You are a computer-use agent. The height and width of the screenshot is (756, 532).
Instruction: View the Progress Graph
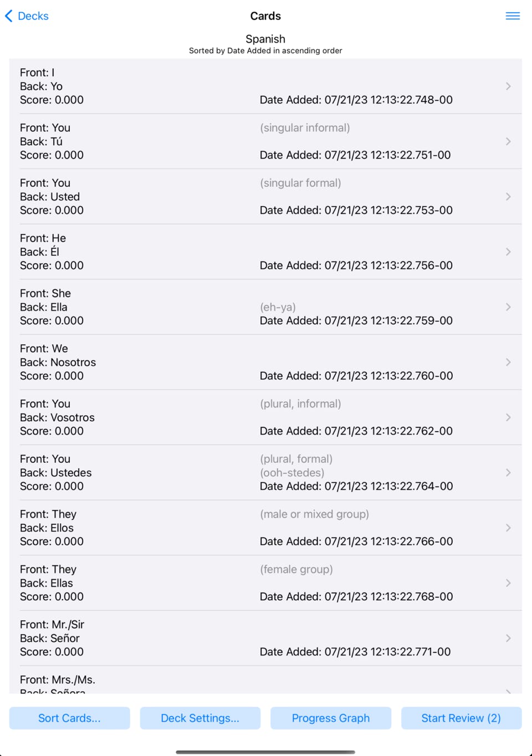point(331,718)
